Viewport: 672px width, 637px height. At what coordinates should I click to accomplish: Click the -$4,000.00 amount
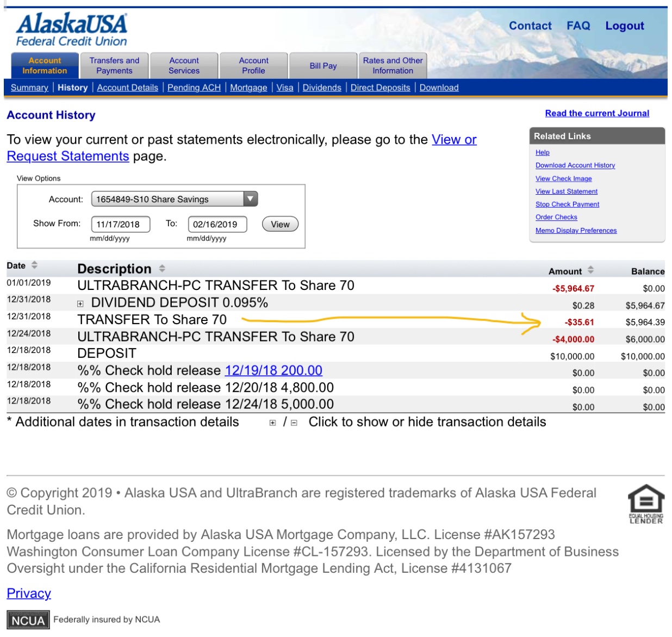573,339
